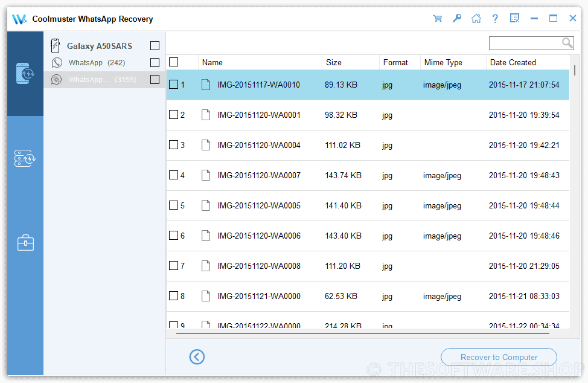Open the toolbox briefcase sidebar icon
588x383 pixels.
click(x=25, y=243)
